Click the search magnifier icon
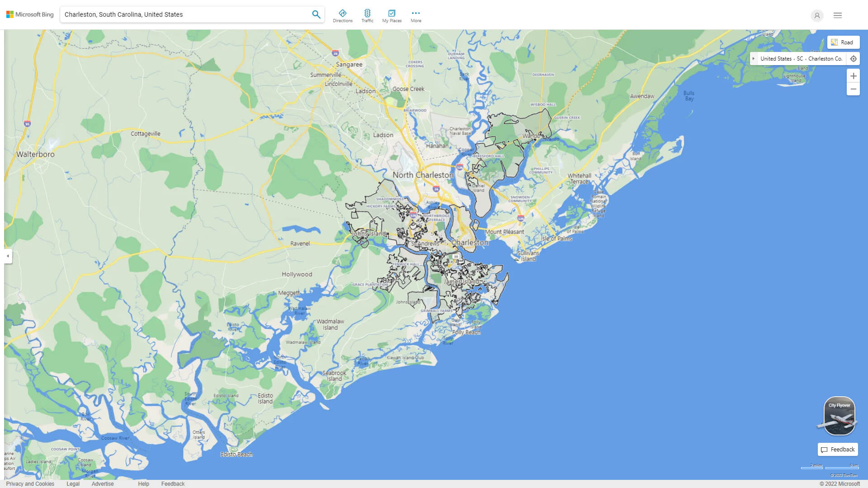868x488 pixels. [x=316, y=14]
